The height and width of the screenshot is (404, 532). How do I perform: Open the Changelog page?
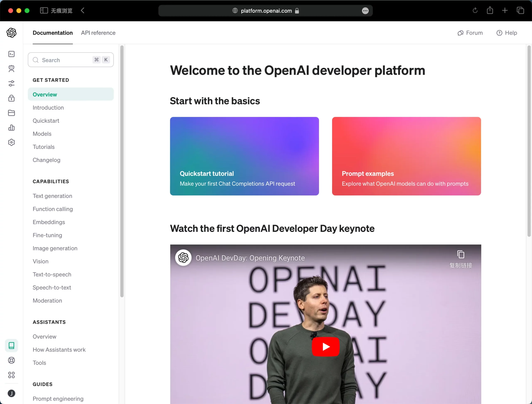point(47,160)
